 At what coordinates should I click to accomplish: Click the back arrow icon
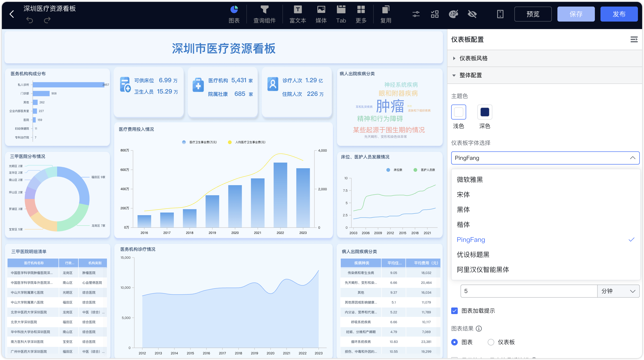tap(11, 14)
